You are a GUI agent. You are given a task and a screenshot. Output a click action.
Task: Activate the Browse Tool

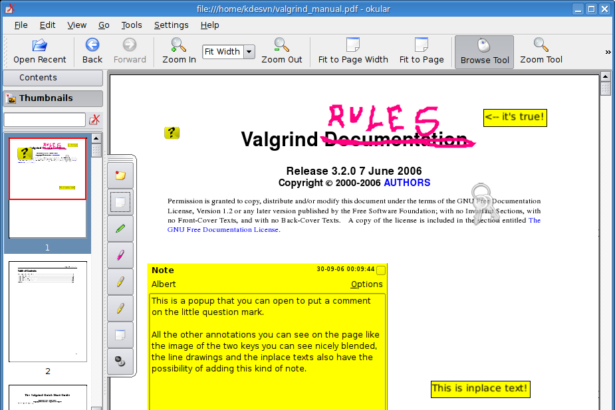pyautogui.click(x=484, y=51)
